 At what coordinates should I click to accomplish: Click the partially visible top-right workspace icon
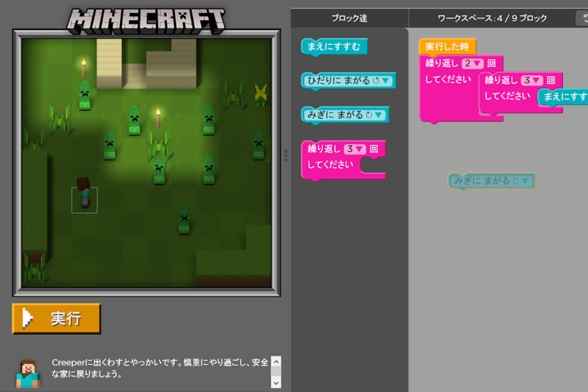tap(582, 18)
